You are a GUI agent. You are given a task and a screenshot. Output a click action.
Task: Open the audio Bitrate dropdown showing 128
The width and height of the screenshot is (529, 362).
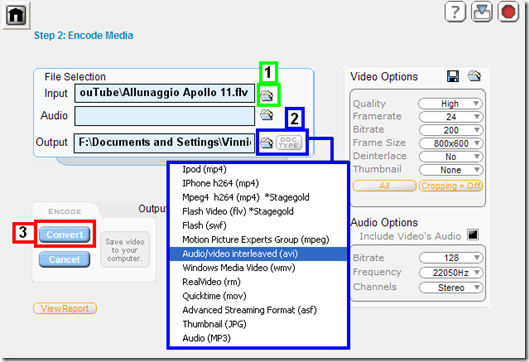tap(451, 258)
